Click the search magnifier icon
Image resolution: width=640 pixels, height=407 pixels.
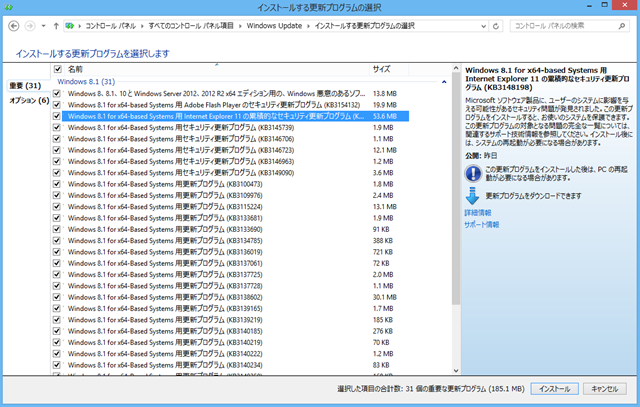click(622, 26)
